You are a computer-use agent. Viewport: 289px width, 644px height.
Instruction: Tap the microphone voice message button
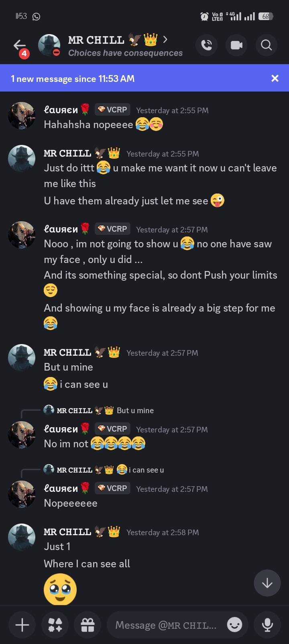267,625
